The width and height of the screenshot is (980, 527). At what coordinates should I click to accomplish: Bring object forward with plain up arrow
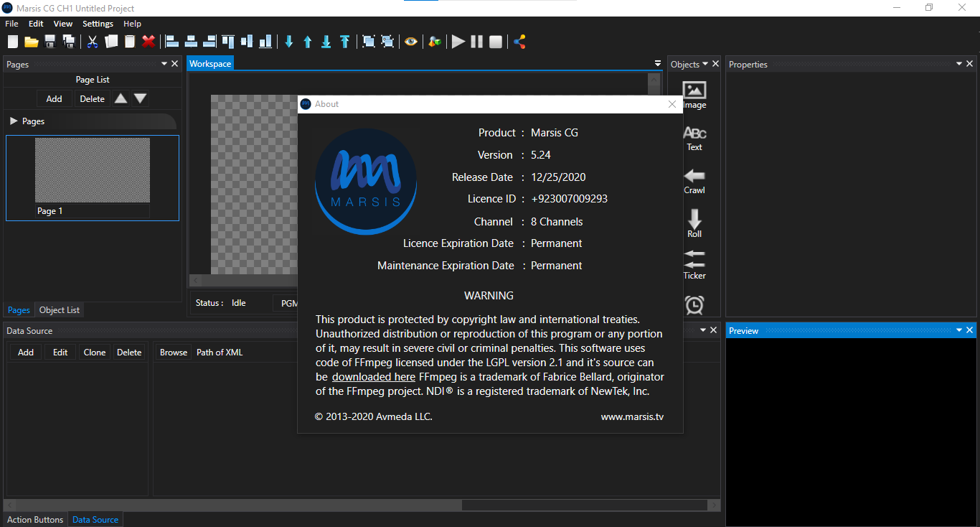point(308,42)
